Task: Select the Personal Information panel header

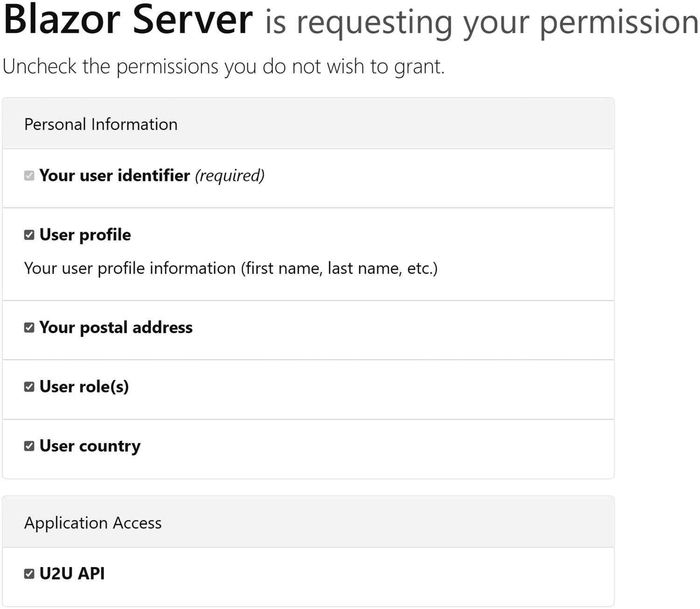Action: coord(101,125)
